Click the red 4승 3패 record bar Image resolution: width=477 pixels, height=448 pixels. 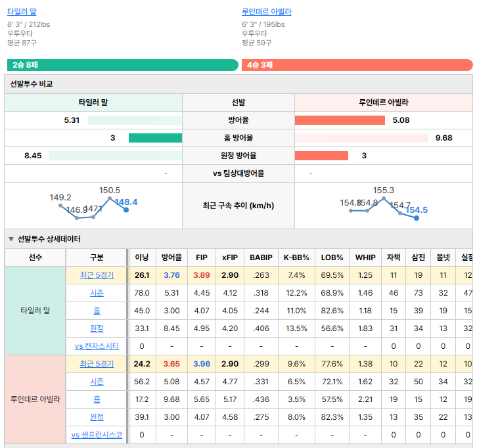[x=357, y=65]
